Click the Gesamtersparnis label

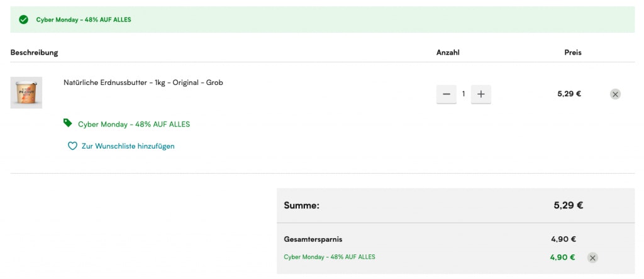click(313, 239)
